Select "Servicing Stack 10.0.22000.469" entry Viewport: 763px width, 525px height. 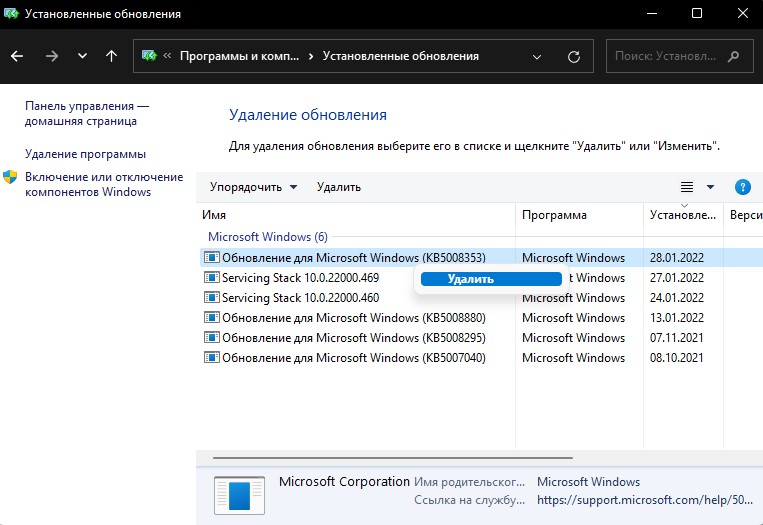click(x=300, y=278)
